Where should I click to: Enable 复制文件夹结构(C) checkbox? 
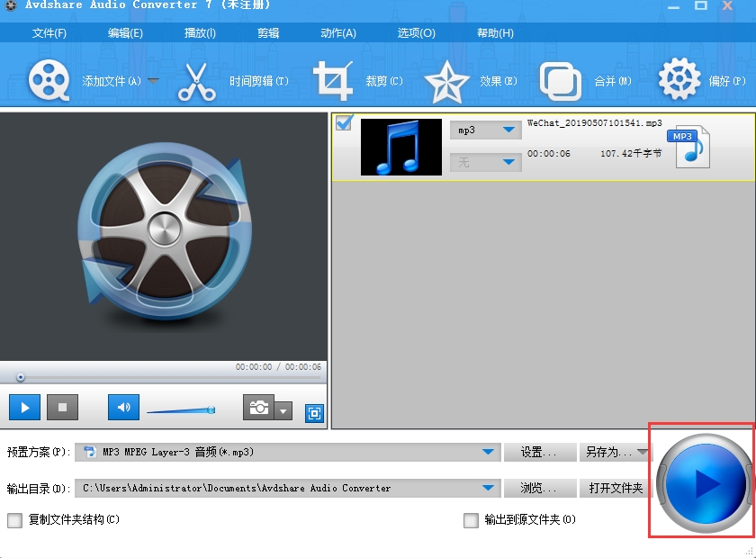click(x=15, y=520)
